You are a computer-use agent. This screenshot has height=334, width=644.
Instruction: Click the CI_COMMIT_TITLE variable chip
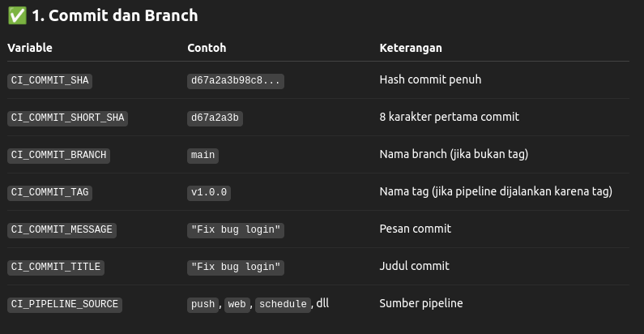[56, 268]
